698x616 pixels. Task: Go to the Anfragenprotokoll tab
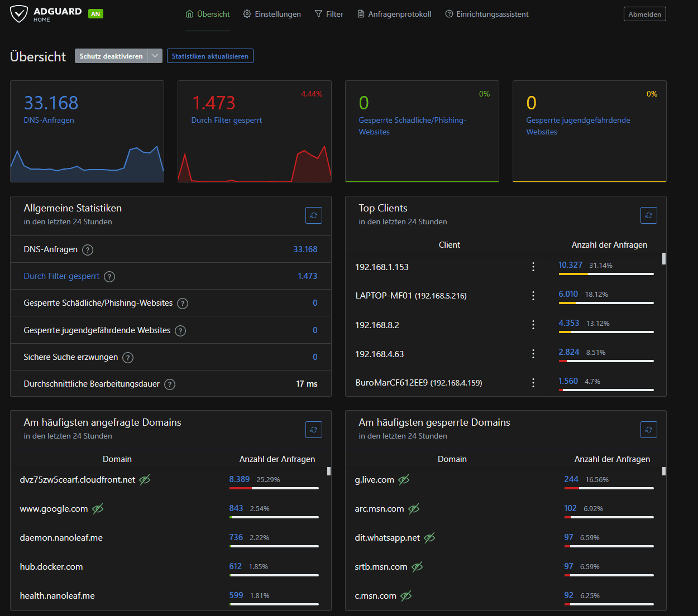tap(394, 14)
